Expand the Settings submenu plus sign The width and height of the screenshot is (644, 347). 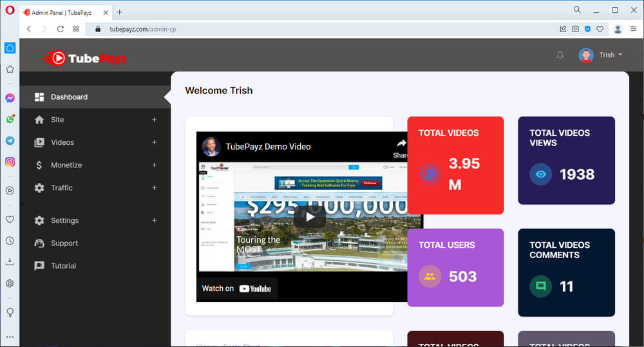tap(155, 221)
